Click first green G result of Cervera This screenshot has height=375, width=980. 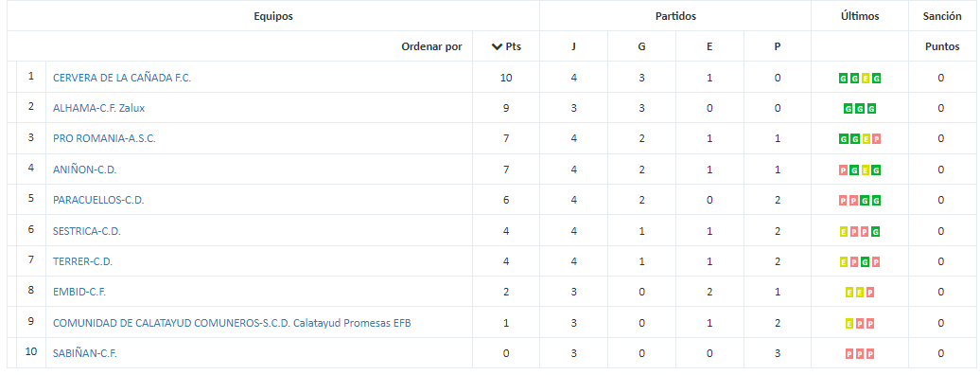point(843,79)
